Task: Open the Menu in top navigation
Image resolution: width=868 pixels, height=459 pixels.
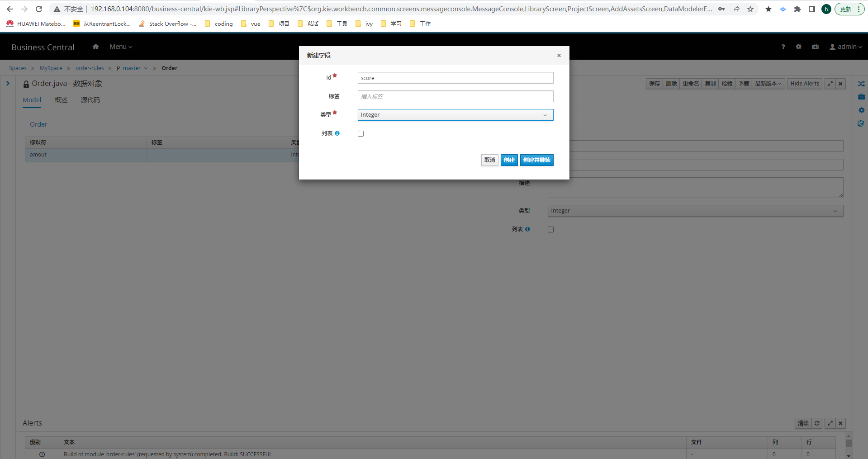Action: click(121, 47)
